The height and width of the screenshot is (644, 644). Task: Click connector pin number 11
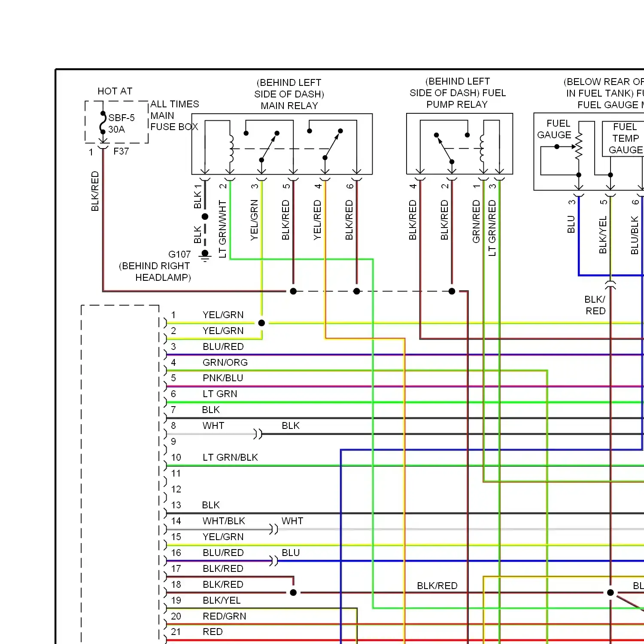pyautogui.click(x=176, y=474)
